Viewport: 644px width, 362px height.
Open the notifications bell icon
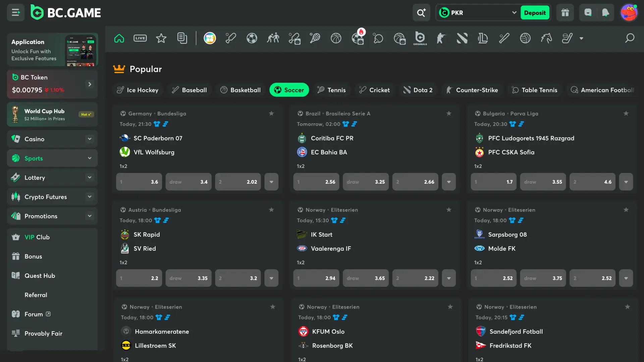point(605,13)
